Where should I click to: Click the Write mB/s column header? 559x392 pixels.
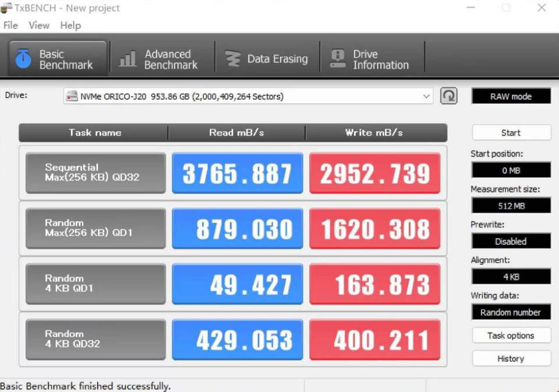coord(376,133)
